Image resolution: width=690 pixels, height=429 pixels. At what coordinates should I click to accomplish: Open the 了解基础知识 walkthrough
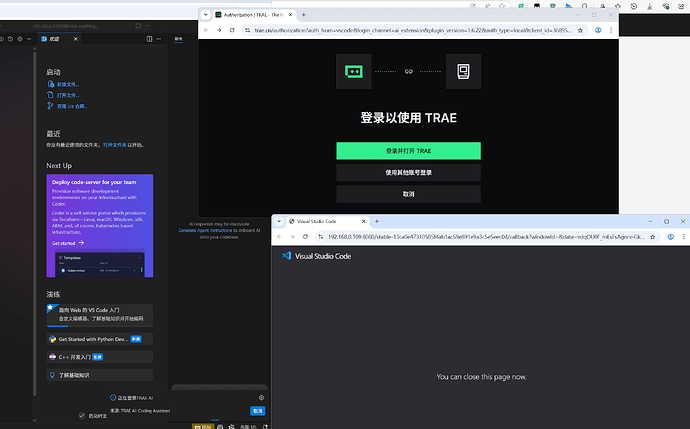[100, 375]
